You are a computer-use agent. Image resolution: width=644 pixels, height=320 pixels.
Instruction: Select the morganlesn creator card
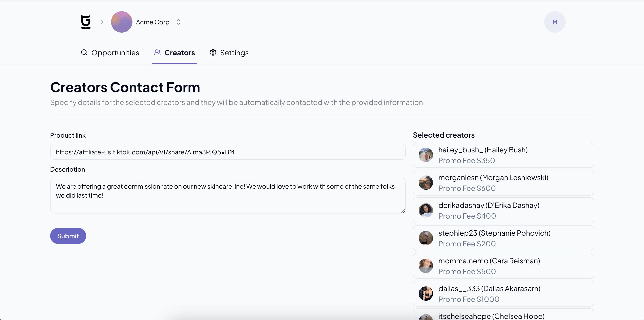[x=503, y=183]
